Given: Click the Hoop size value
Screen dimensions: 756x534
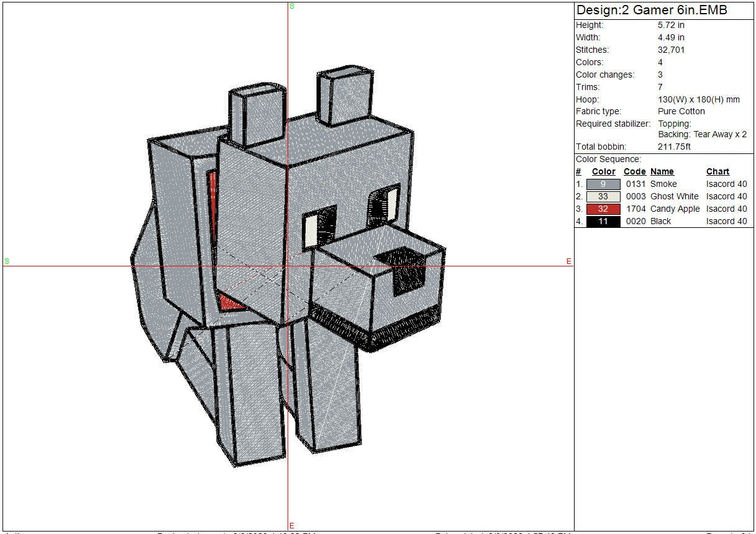Looking at the screenshot, I should [698, 99].
